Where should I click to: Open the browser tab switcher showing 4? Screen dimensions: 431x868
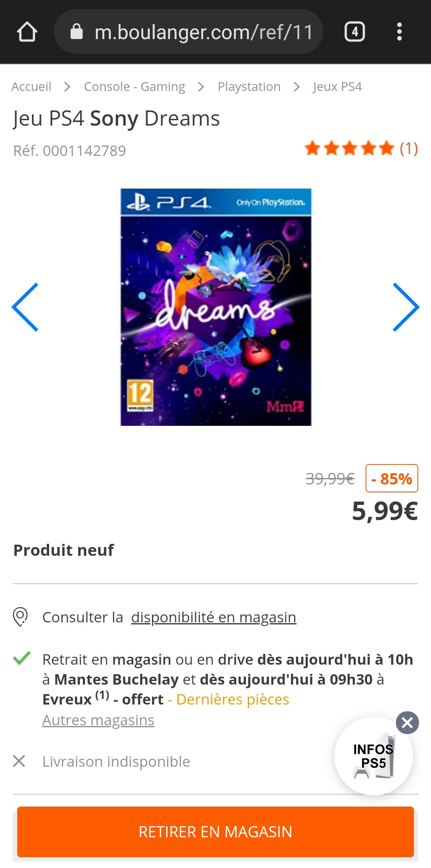tap(355, 32)
